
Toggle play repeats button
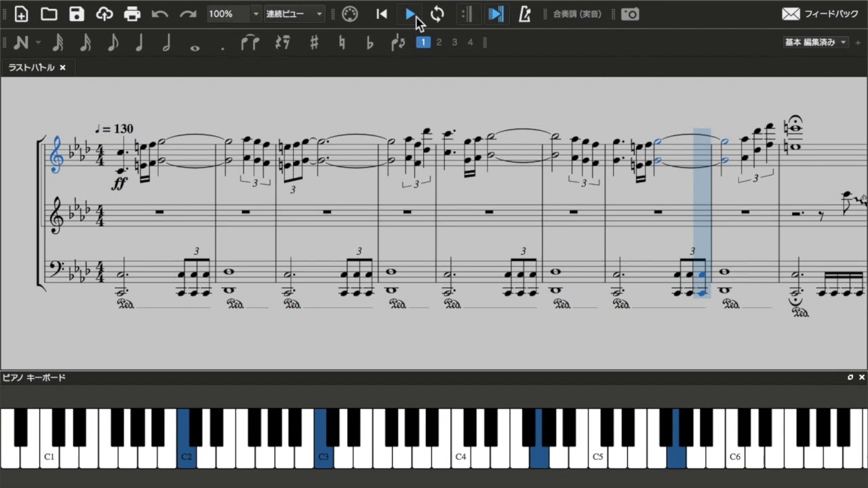click(467, 14)
